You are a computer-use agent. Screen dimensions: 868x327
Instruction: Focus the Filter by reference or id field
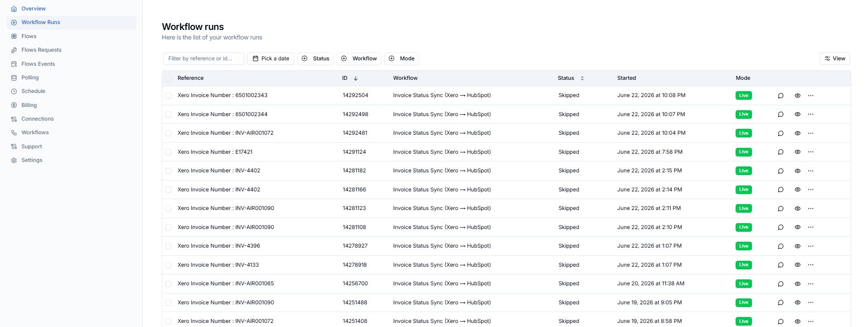click(x=204, y=59)
